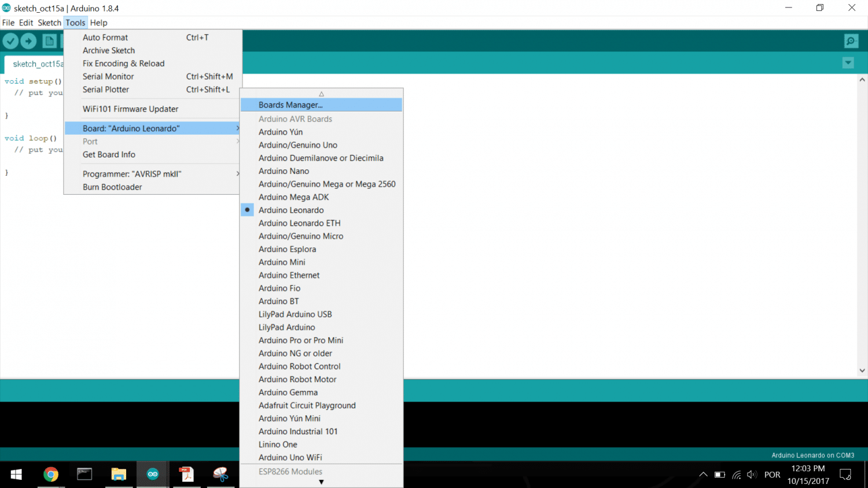Click the Verify checkmark toolbar icon
868x488 pixels.
point(10,41)
